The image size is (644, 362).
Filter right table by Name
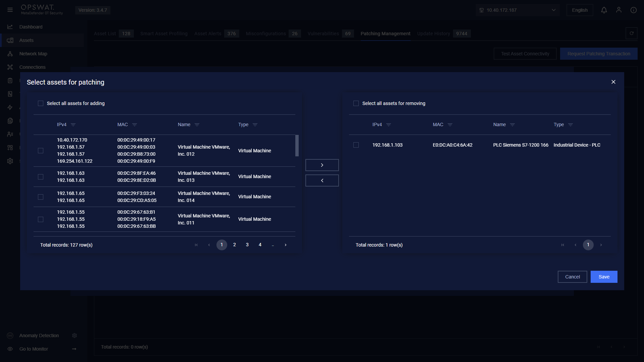(512, 125)
